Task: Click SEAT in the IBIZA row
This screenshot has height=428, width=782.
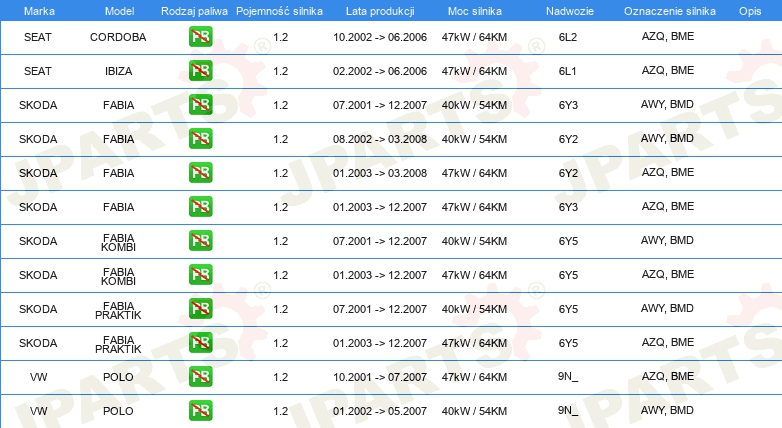Action: pyautogui.click(x=38, y=71)
